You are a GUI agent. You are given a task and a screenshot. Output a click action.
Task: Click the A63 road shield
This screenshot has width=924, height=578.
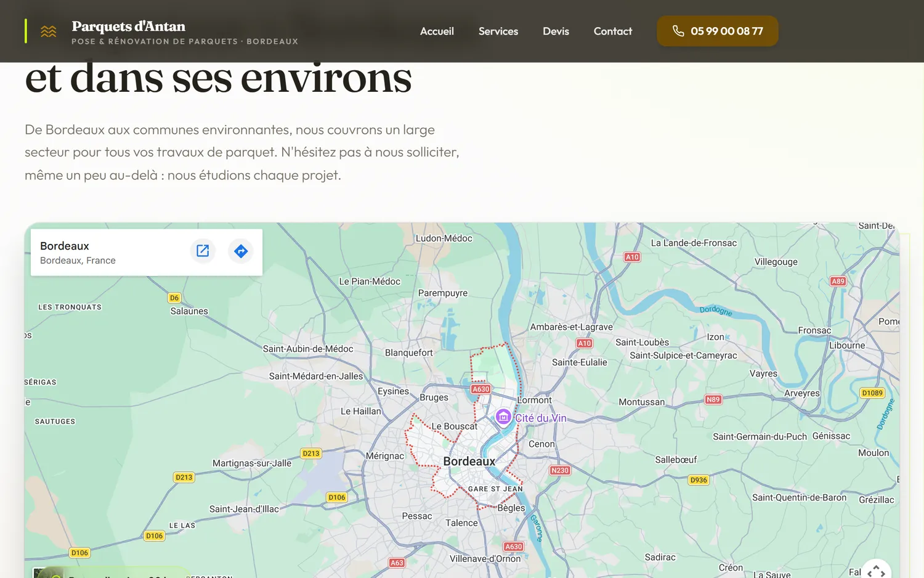tap(397, 563)
